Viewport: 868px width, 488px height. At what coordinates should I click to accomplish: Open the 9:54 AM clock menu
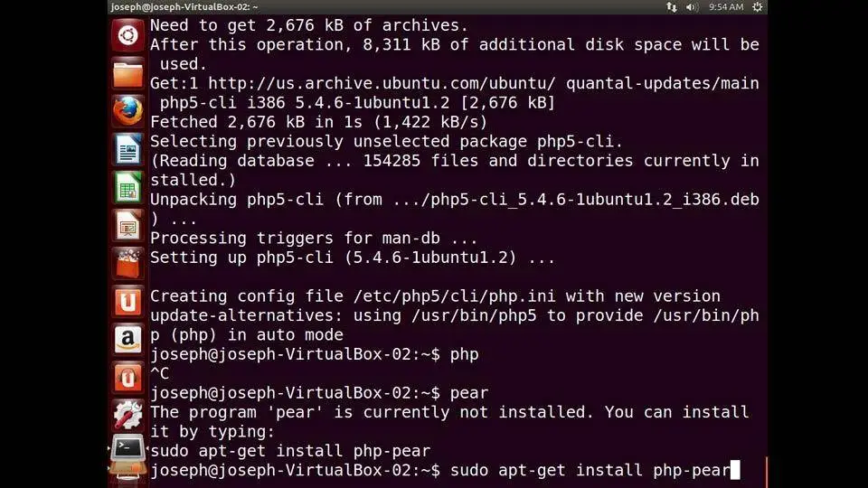(x=726, y=7)
